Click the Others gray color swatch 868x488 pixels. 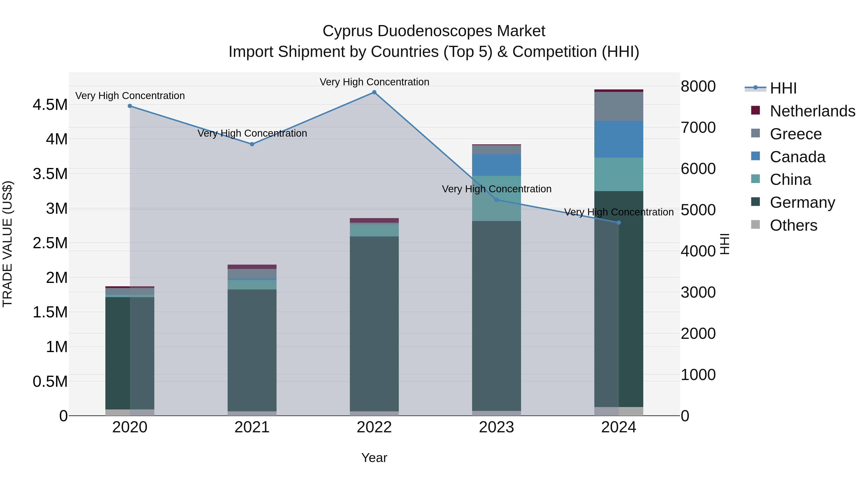755,224
